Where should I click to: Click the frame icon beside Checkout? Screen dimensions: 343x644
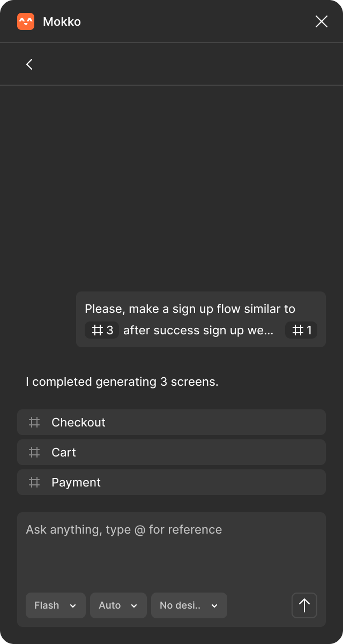tap(34, 422)
